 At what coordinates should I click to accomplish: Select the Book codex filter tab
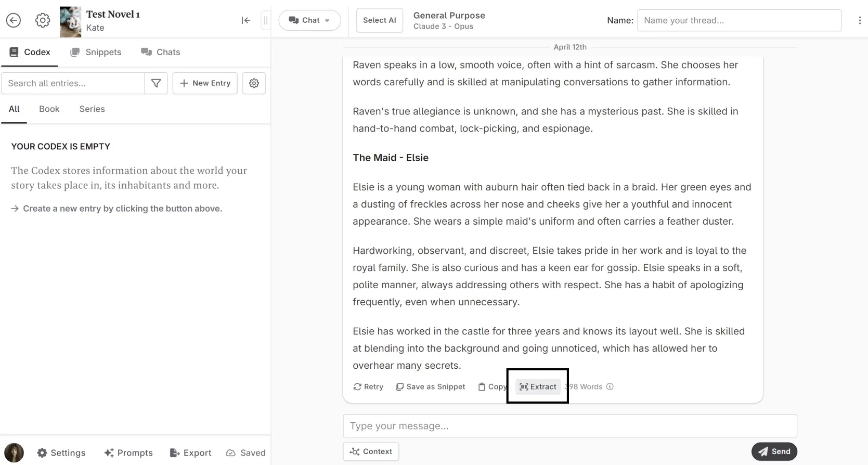coord(49,109)
